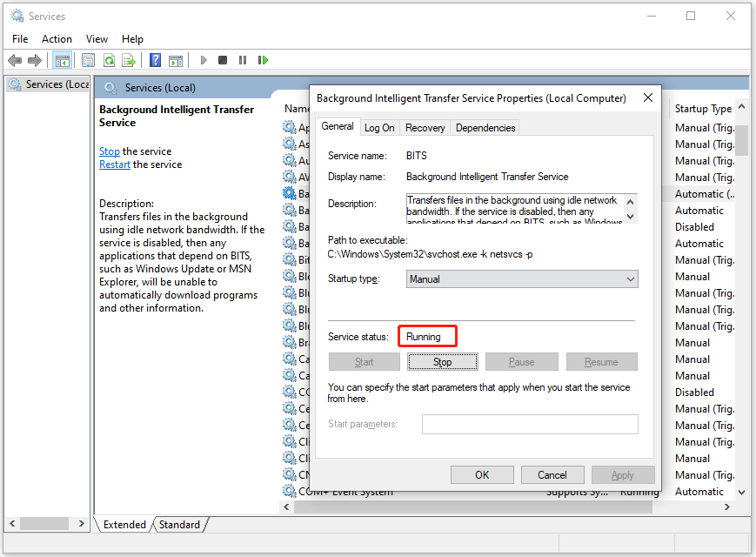
Task: Click the Show/Hide Console Tree toolbar icon
Action: tap(62, 60)
